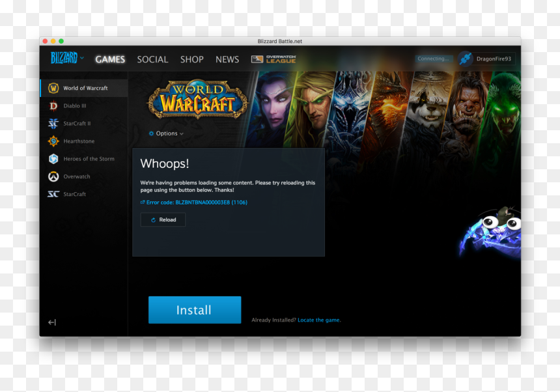The height and width of the screenshot is (392, 560).
Task: Click the Hearthstone sidebar label
Action: pyautogui.click(x=79, y=141)
